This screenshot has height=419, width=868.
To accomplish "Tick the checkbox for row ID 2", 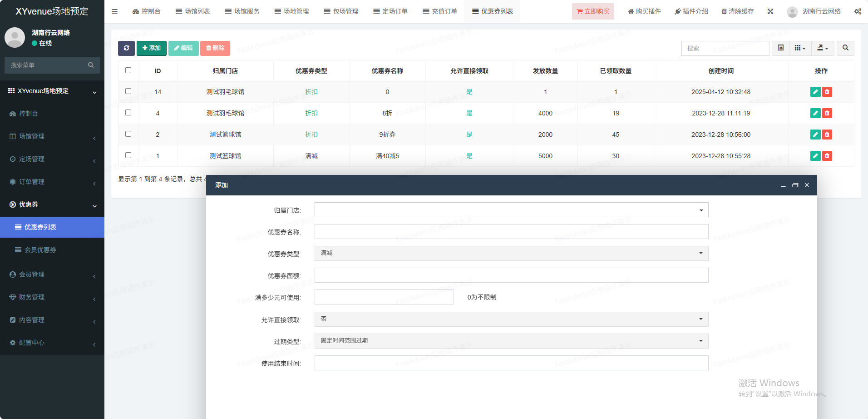I will point(128,134).
